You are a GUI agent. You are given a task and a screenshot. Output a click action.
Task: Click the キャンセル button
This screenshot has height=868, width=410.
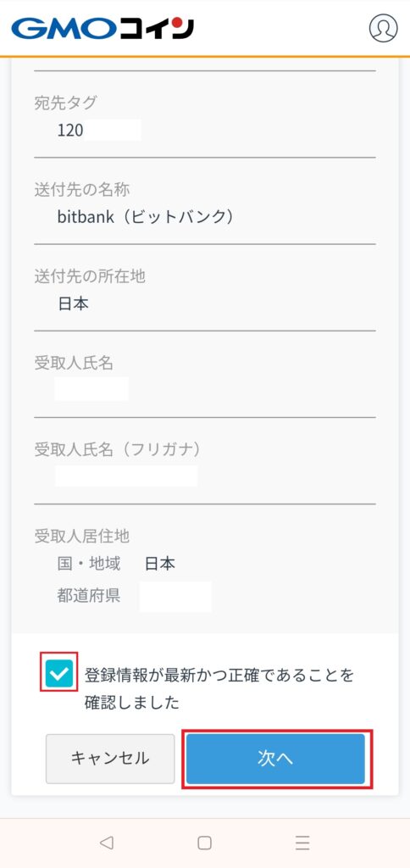point(110,759)
